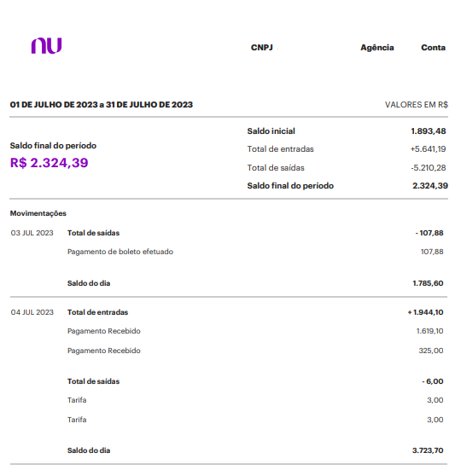Click the first Tarifa entry

click(x=77, y=400)
